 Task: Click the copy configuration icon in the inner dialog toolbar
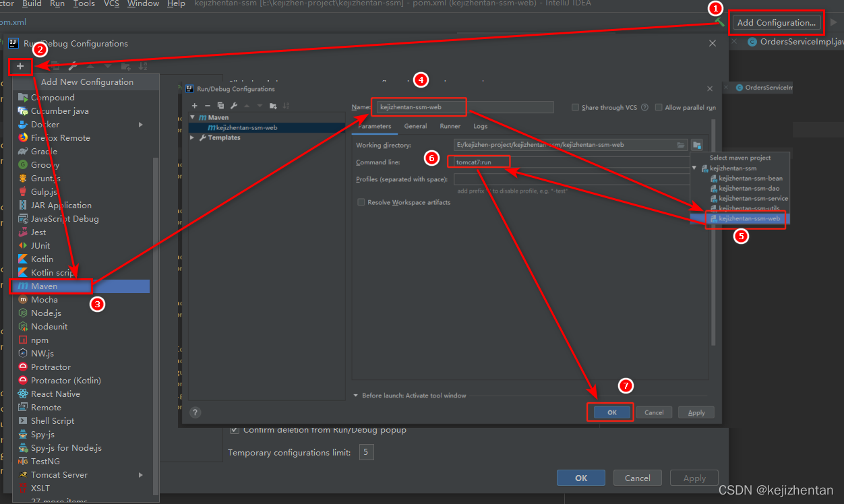(x=220, y=106)
